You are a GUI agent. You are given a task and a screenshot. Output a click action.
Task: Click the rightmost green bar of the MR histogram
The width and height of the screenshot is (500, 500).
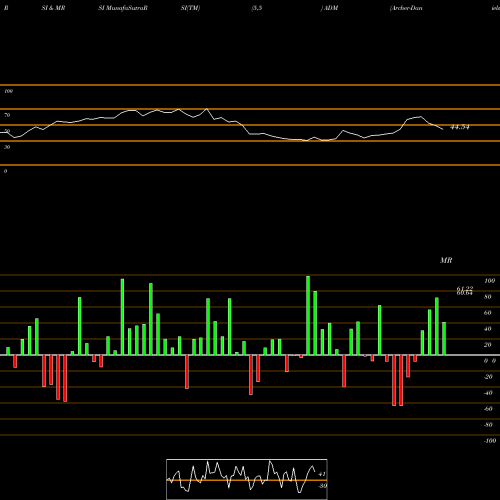click(x=444, y=339)
